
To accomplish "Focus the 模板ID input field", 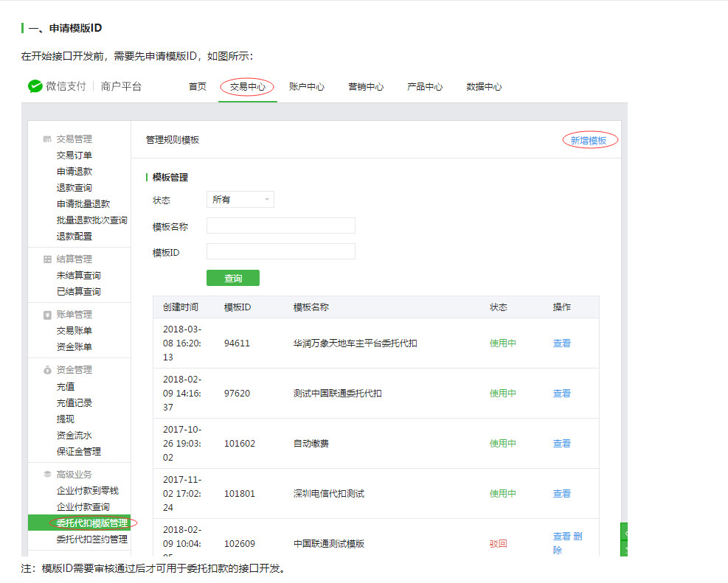I will click(281, 251).
